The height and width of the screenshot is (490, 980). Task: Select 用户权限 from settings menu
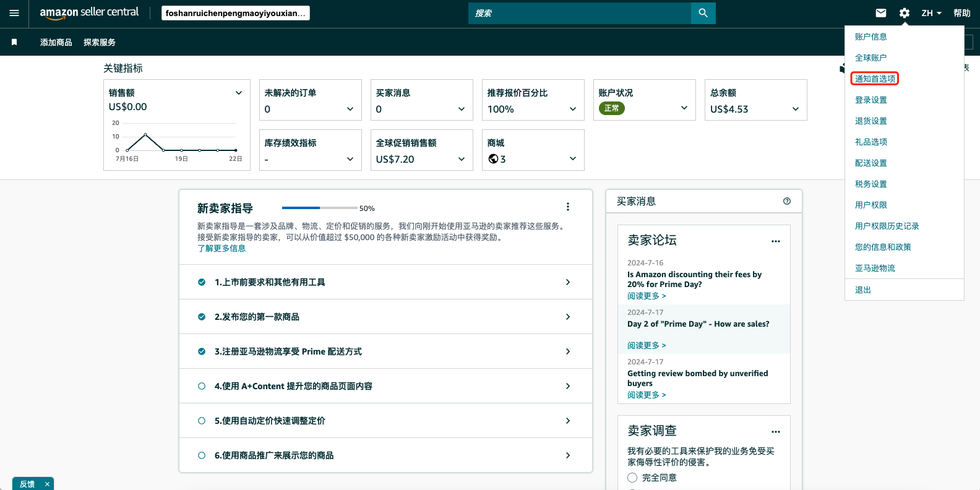871,205
